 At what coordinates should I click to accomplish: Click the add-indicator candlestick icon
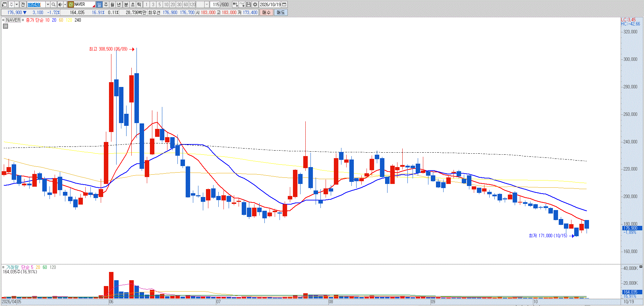click(x=235, y=4)
